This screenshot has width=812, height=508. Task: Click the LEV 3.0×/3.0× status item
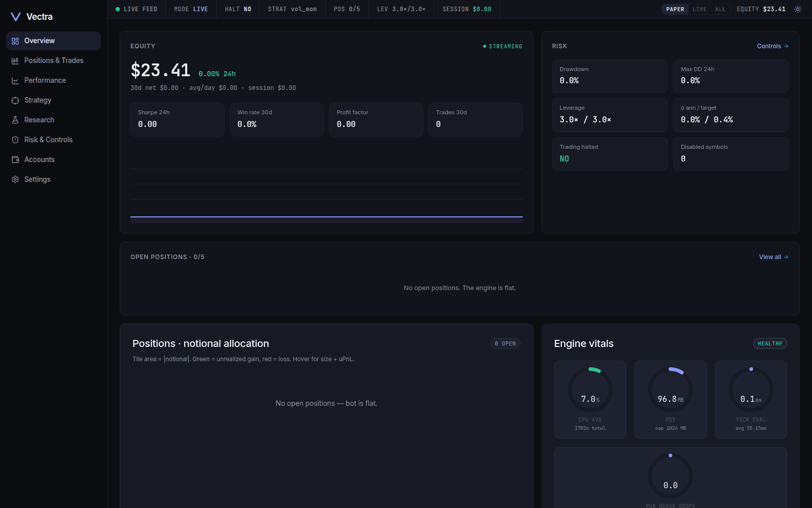pos(401,9)
